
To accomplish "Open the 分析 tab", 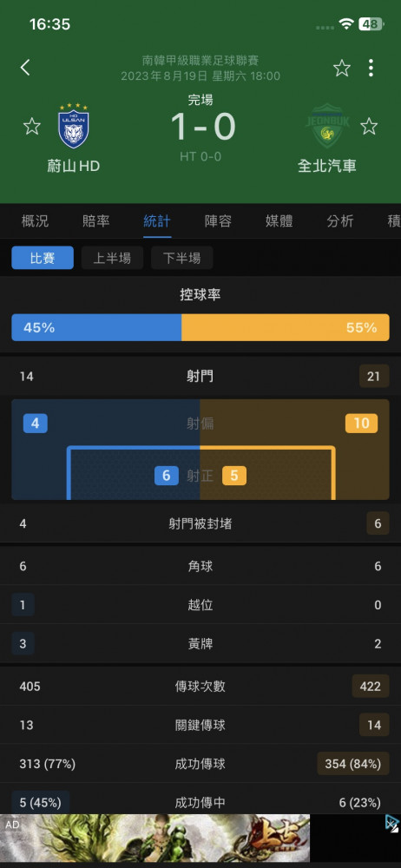I will tap(339, 221).
